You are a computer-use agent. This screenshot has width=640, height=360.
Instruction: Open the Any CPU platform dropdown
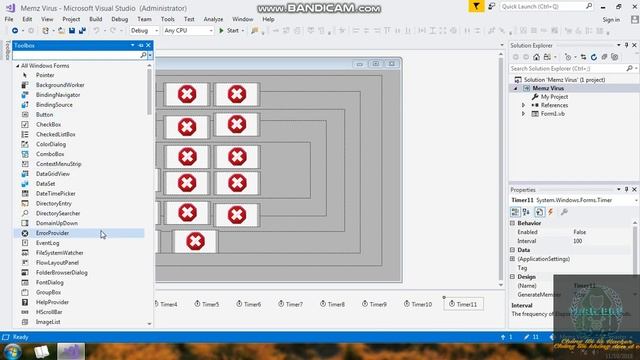click(x=188, y=31)
